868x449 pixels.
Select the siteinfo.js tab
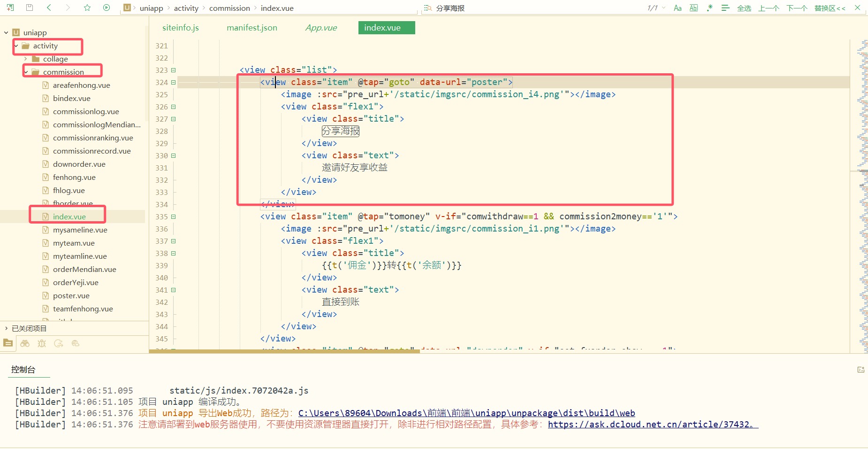coord(181,28)
